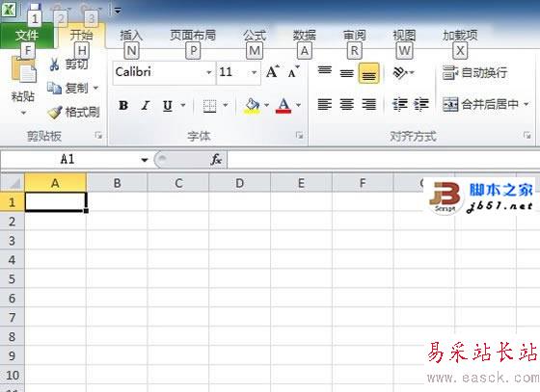Select the Format Painter (格式刷) brush
The height and width of the screenshot is (392, 540).
(x=55, y=112)
